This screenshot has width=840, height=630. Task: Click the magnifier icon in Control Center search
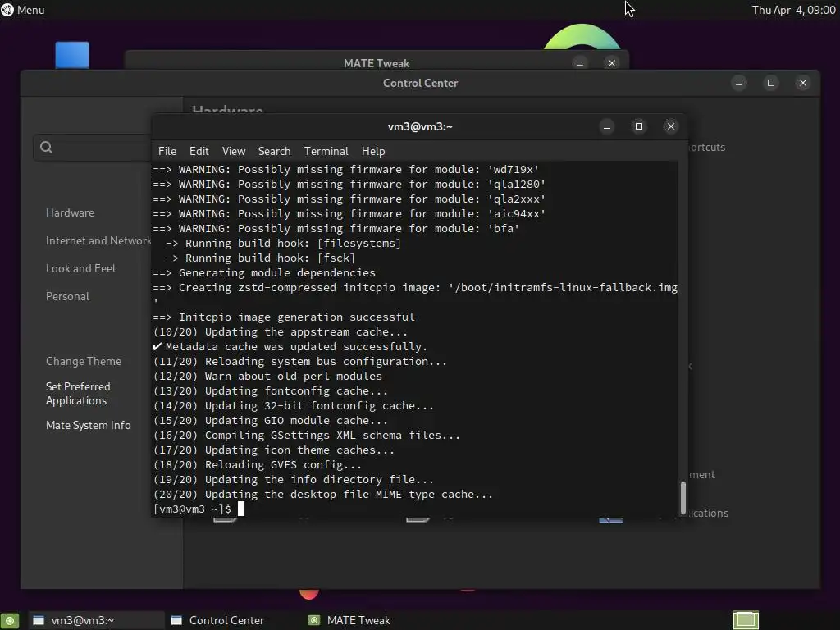(47, 148)
